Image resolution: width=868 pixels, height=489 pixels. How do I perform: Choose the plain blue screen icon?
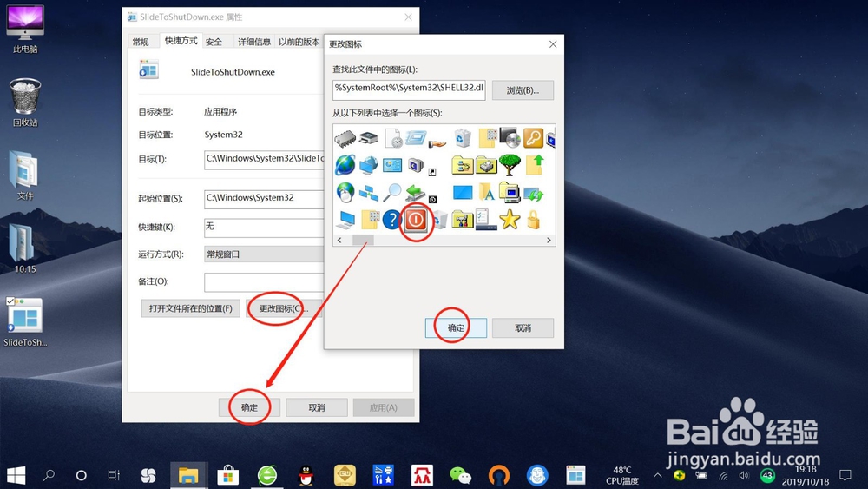(x=463, y=192)
